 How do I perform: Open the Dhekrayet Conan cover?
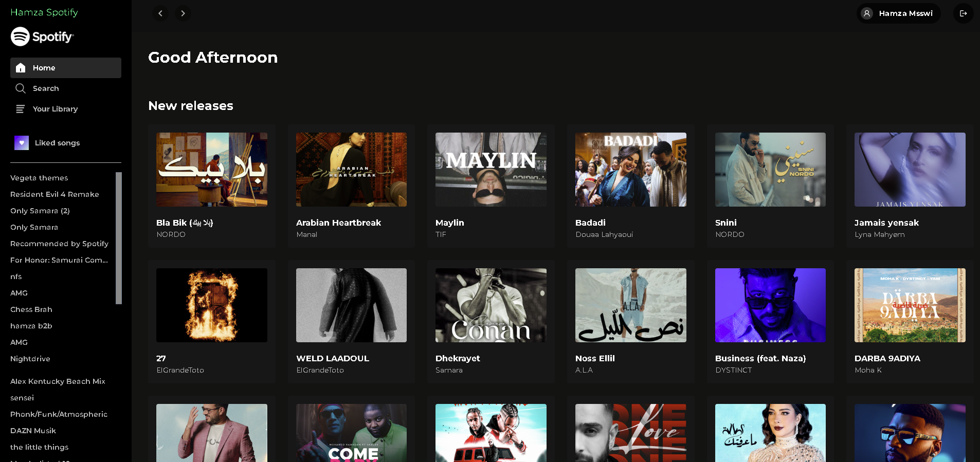[491, 305]
